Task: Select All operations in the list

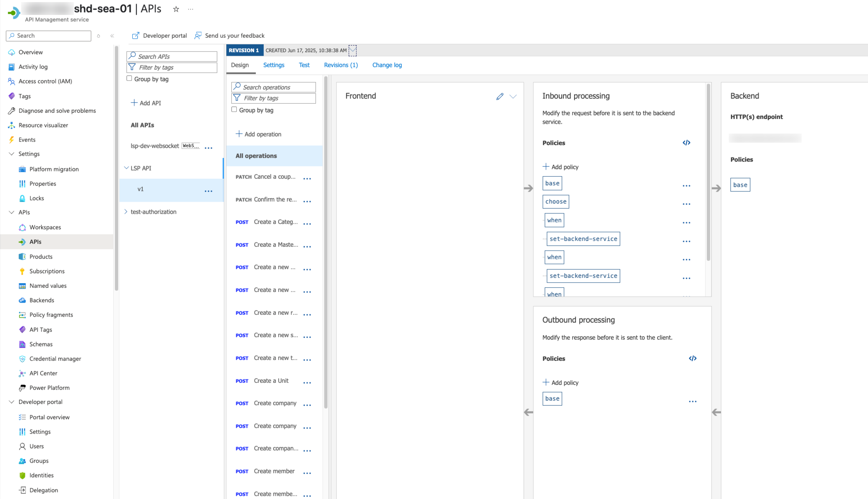Action: [x=274, y=156]
